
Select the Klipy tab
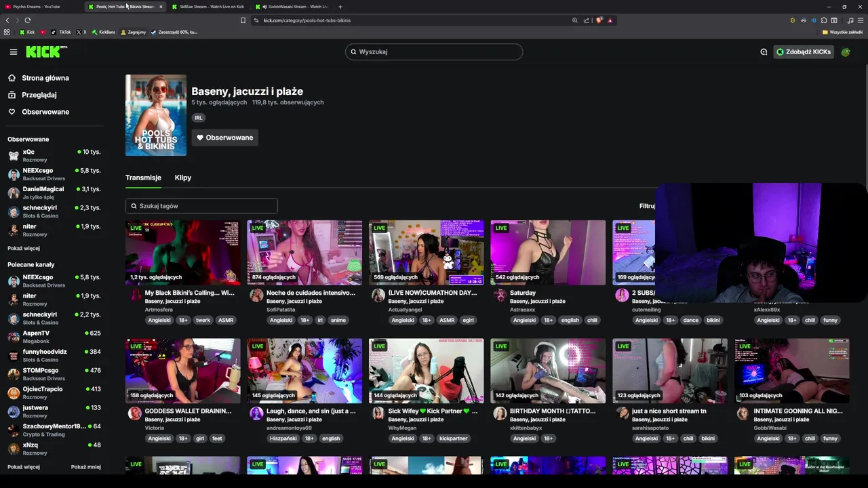coord(183,178)
